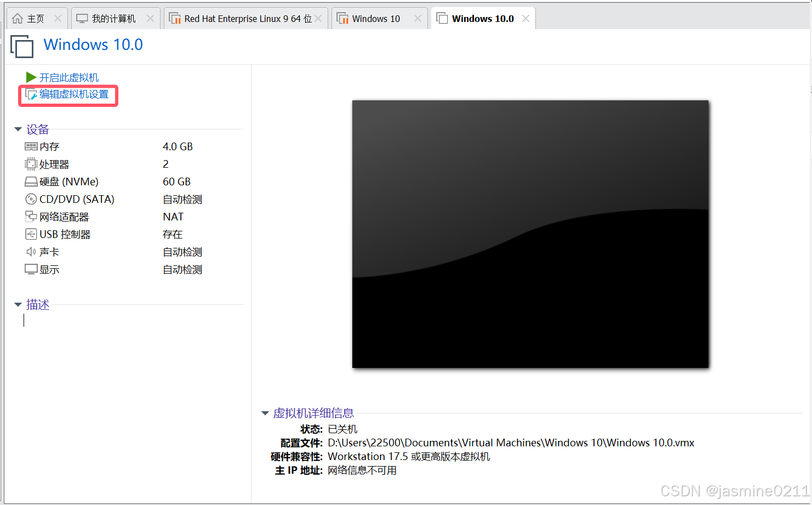
Task: Click the Windows 10.0 page title
Action: pos(93,44)
